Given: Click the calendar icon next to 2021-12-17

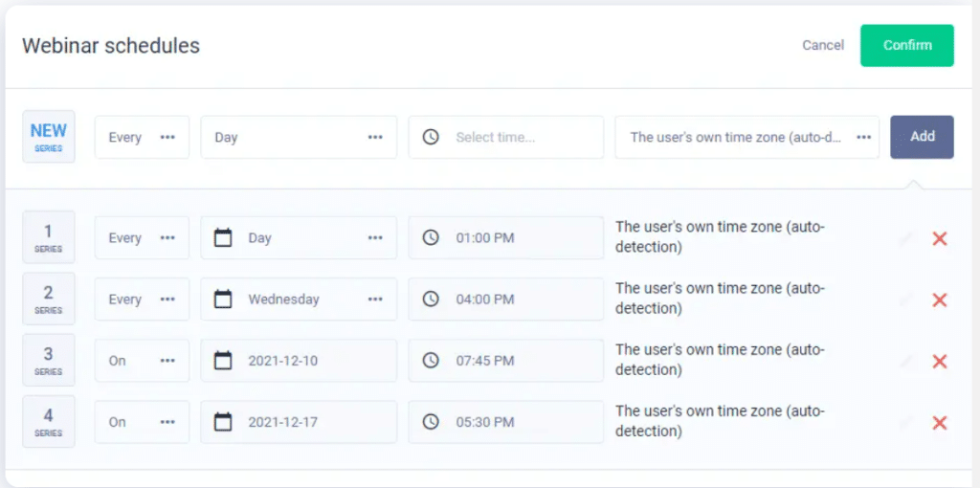Looking at the screenshot, I should coord(223,422).
